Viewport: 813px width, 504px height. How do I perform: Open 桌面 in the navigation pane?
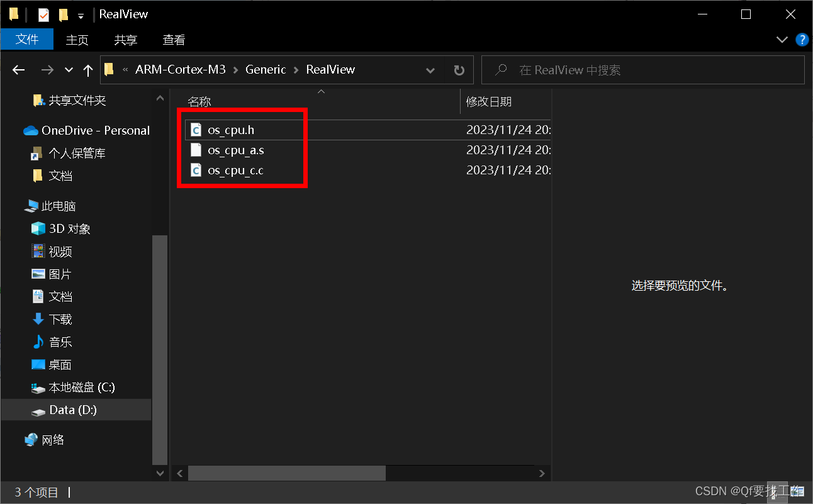point(60,364)
